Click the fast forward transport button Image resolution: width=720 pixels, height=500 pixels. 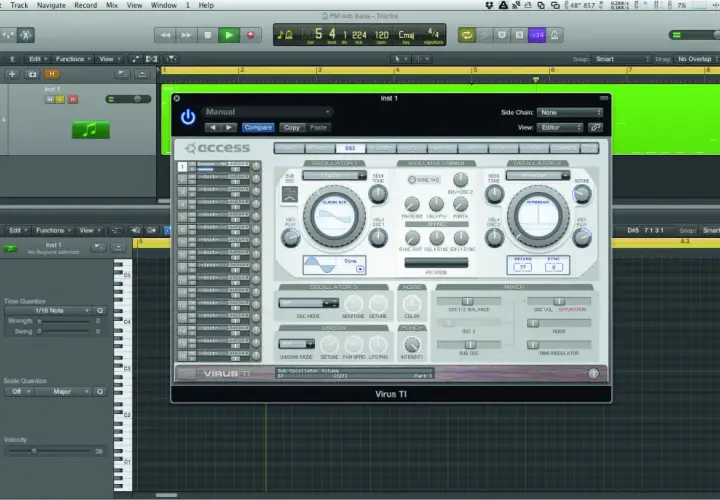coord(186,35)
